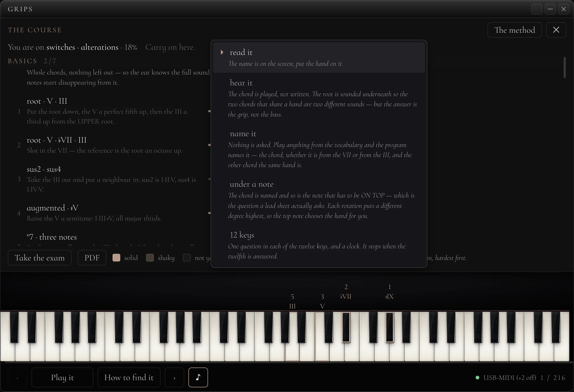Select the read it mode
Screen dimensions: 574x392
point(319,58)
